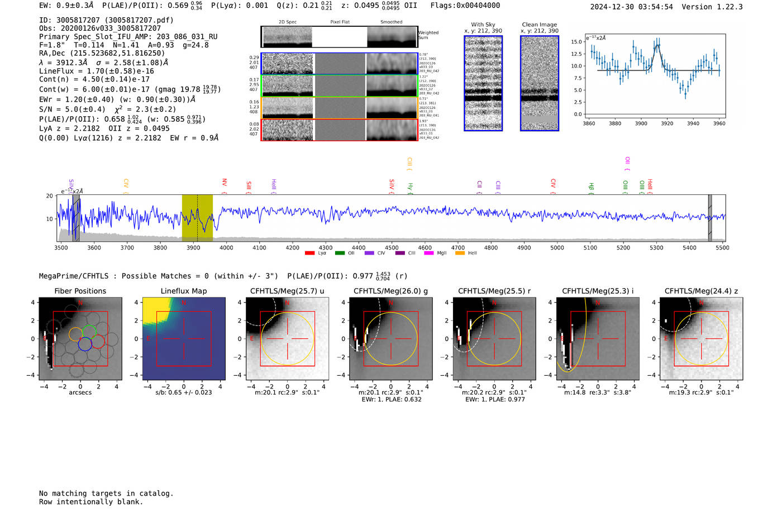This screenshot has width=782, height=532.
Task: Click the green-framed 2D spec fiber row
Action: [x=339, y=85]
